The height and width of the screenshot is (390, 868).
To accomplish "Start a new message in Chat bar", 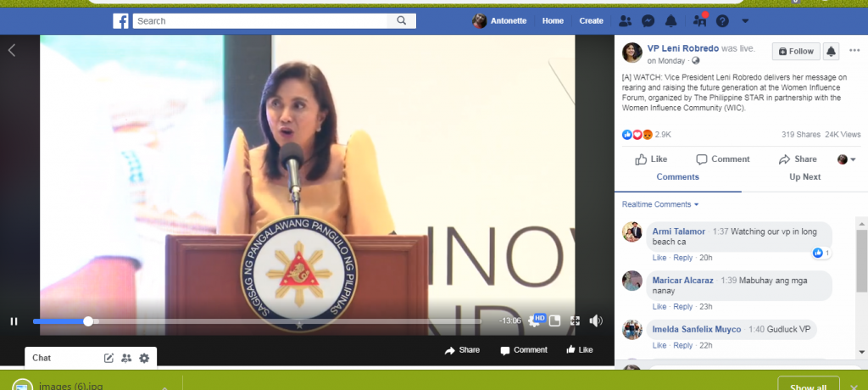I will pos(108,358).
